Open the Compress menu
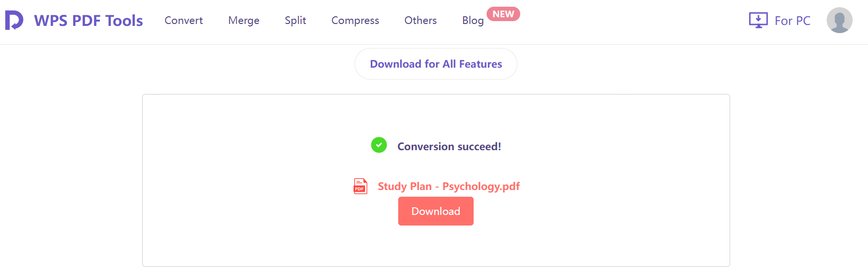Screen dimensions: 868x273 pyautogui.click(x=355, y=21)
